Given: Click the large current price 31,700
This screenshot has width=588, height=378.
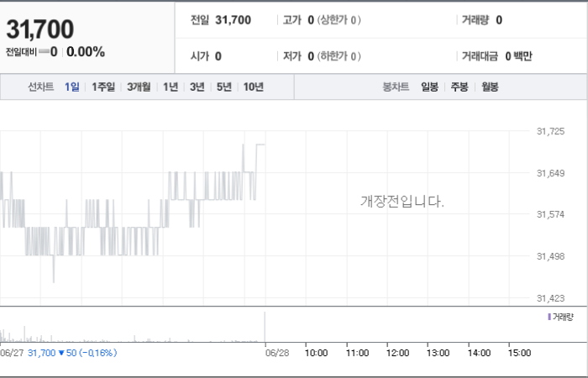Looking at the screenshot, I should point(40,29).
